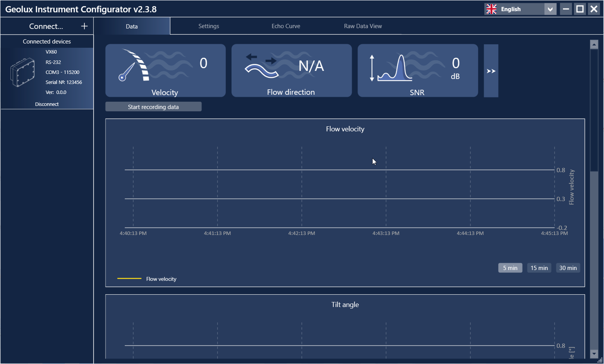Click the yellow Flow velocity legend line
The width and height of the screenshot is (604, 364).
tap(129, 278)
